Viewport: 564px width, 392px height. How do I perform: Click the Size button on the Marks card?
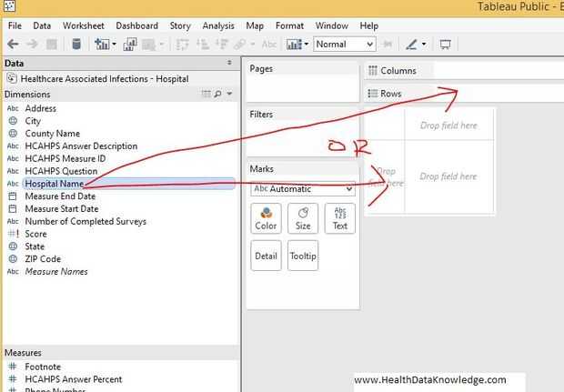(x=303, y=218)
